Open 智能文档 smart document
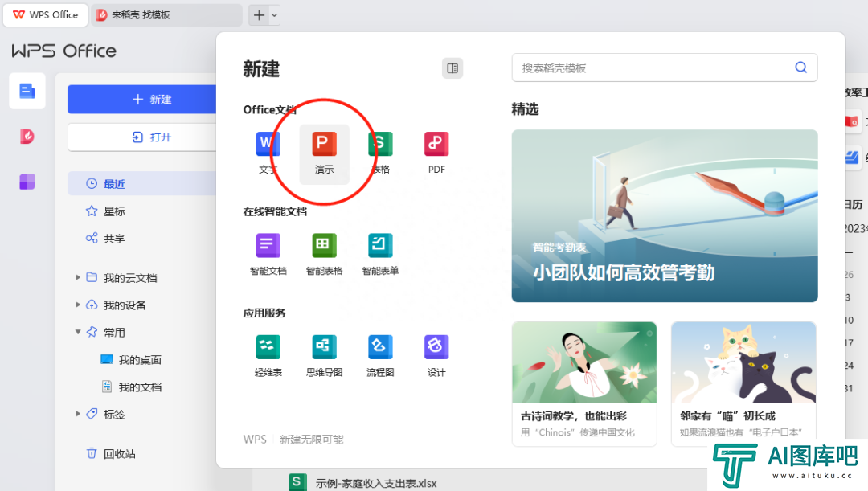Viewport: 868px width, 491px height. (x=268, y=254)
